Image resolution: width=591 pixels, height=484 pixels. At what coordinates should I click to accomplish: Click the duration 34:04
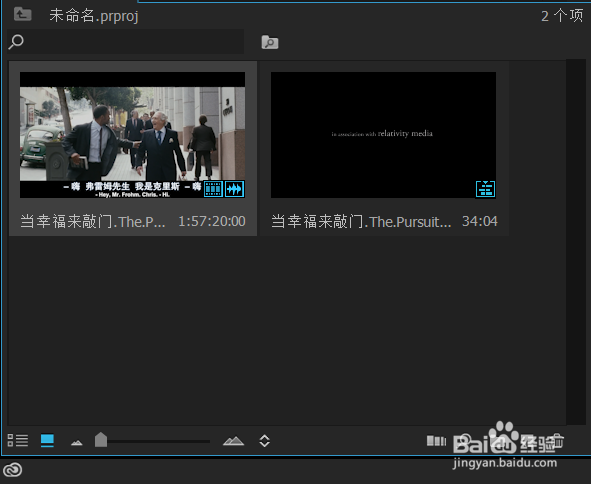tap(480, 221)
